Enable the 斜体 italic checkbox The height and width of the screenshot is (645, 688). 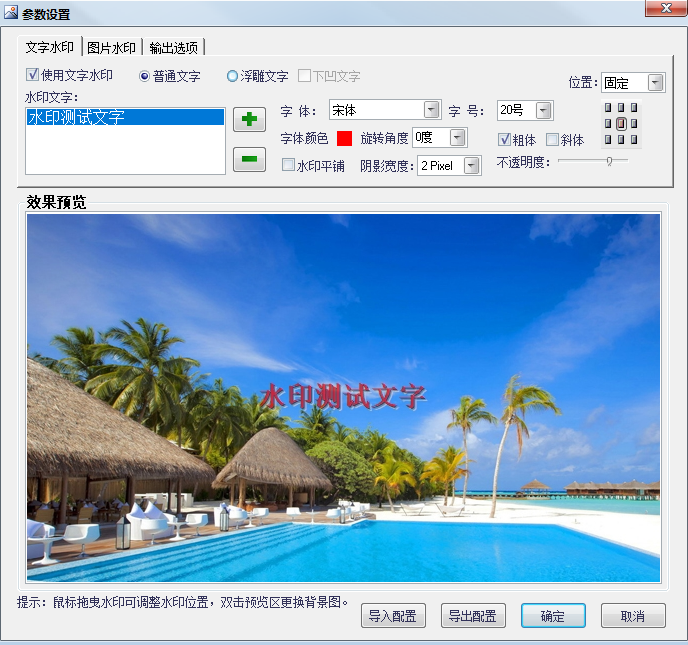pyautogui.click(x=552, y=140)
